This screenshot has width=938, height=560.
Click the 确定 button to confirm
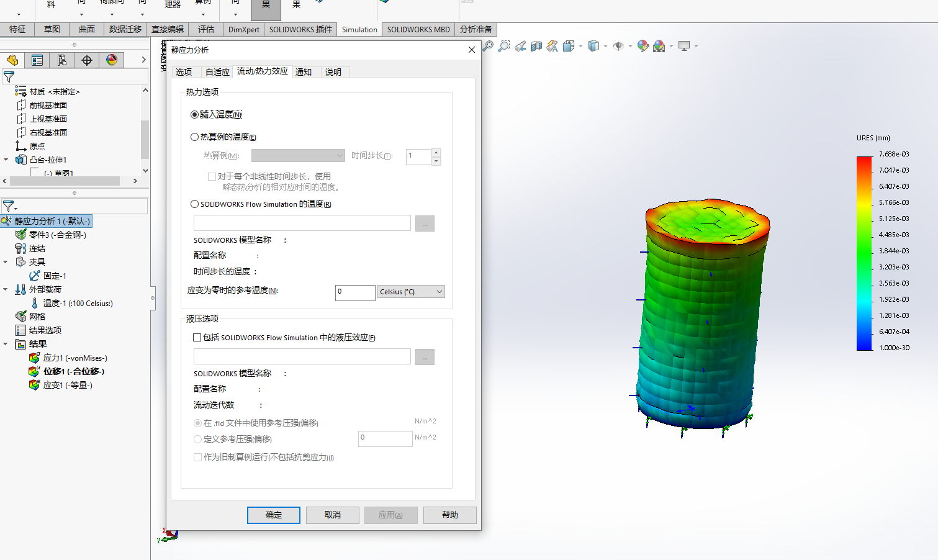(x=273, y=515)
